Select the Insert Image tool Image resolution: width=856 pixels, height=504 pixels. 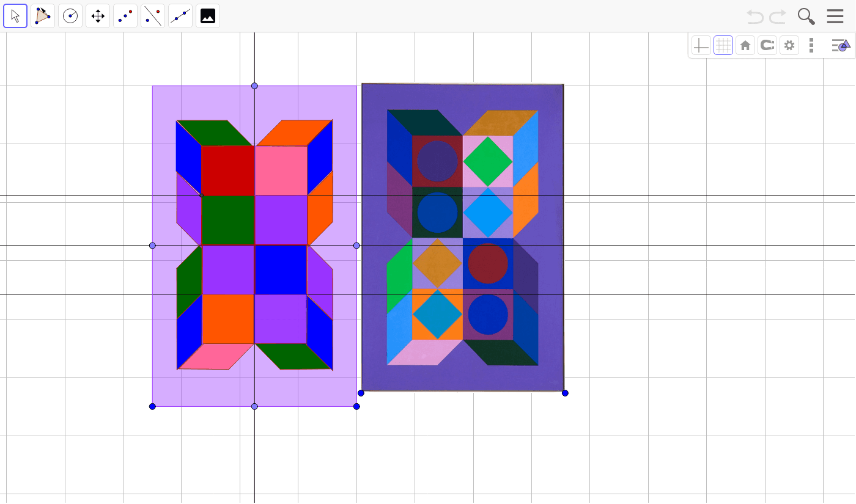pos(208,16)
